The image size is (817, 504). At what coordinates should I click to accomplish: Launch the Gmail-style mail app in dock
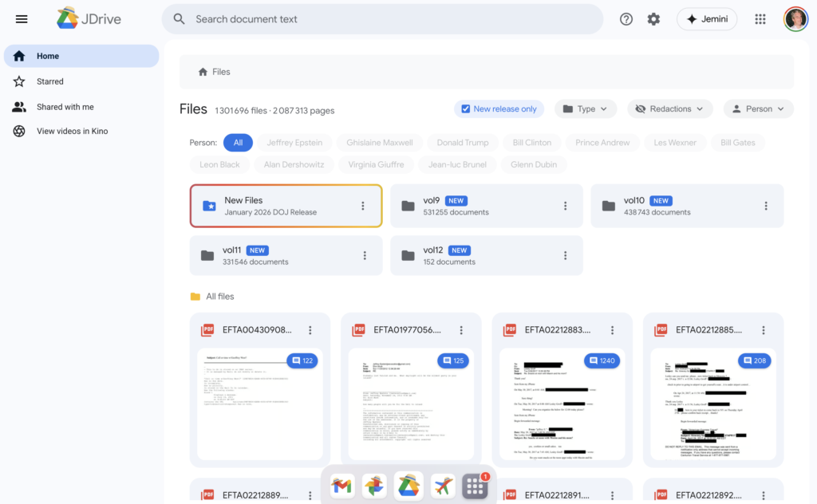coord(341,486)
